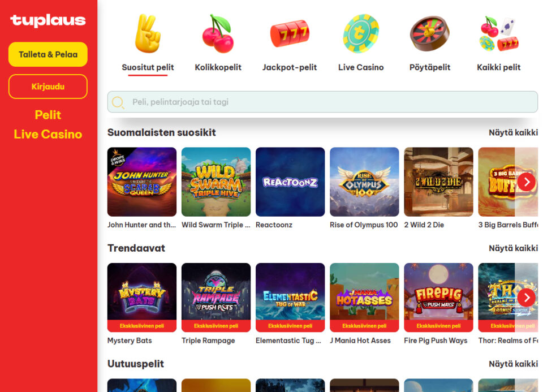Open Live Casino via the poker chip icon
Image resolution: width=543 pixels, height=392 pixels.
click(x=361, y=33)
